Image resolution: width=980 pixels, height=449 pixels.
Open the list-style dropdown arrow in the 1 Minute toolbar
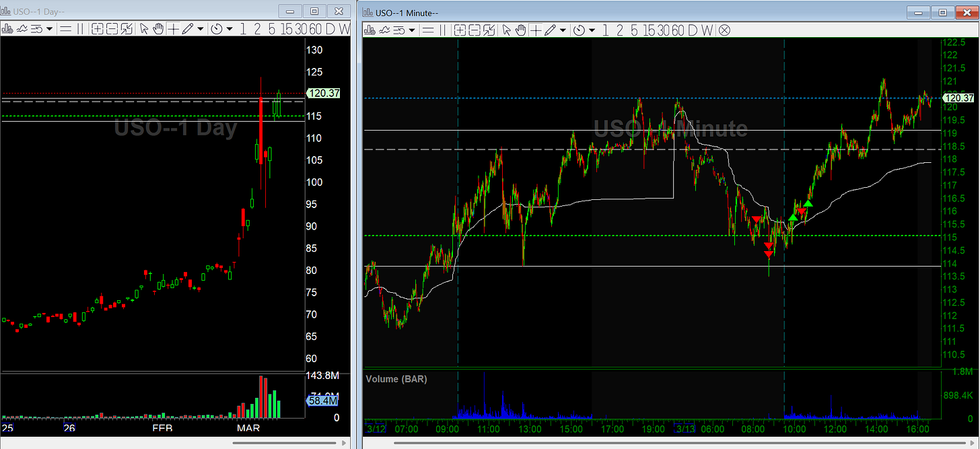point(412,29)
